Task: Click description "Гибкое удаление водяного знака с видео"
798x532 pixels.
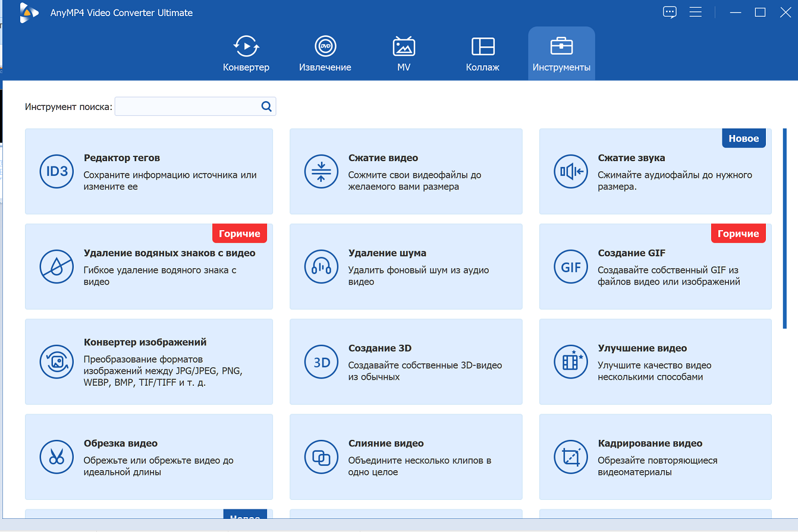Action: [x=160, y=276]
